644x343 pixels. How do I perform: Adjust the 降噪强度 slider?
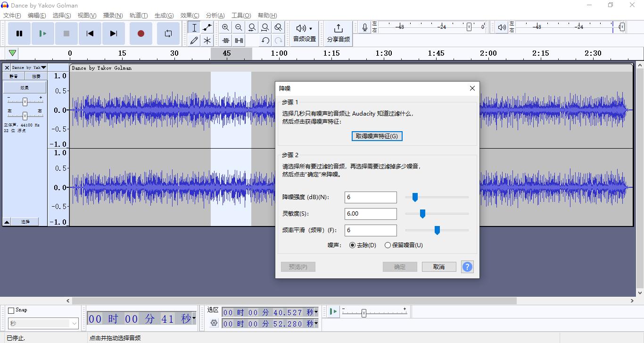click(x=415, y=197)
